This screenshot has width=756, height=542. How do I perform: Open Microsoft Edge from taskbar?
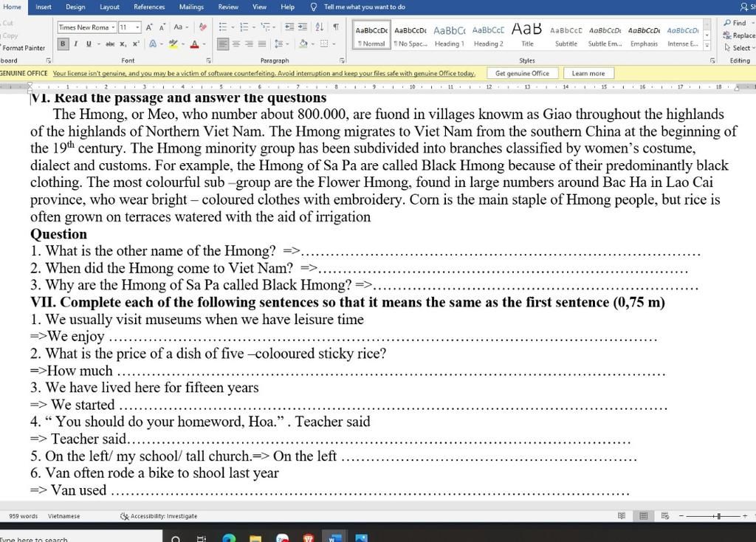point(229,538)
